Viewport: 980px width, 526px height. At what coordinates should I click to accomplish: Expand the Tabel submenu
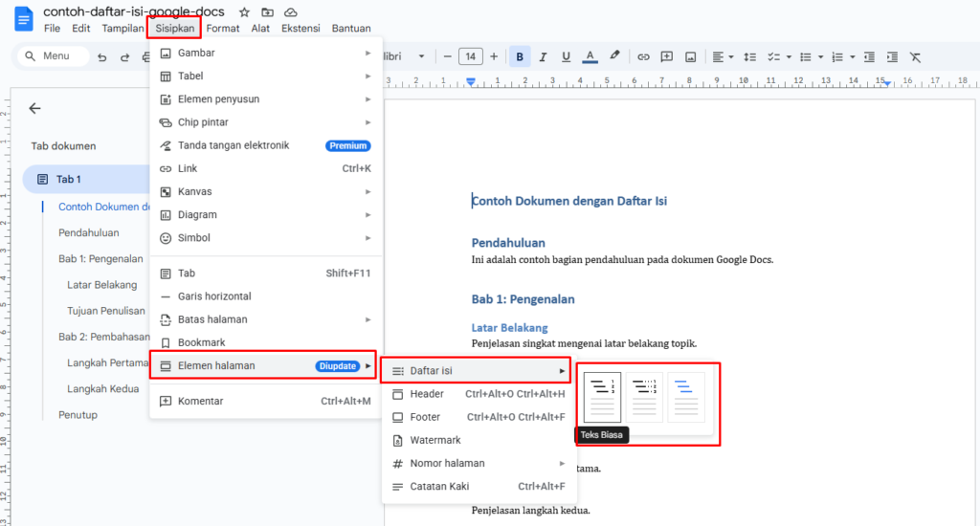266,77
